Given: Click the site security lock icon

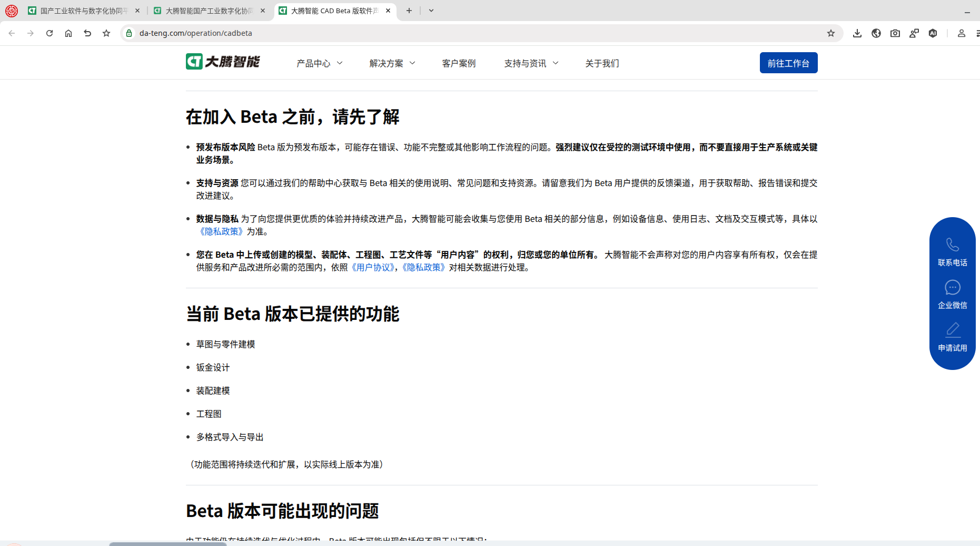Looking at the screenshot, I should point(129,33).
